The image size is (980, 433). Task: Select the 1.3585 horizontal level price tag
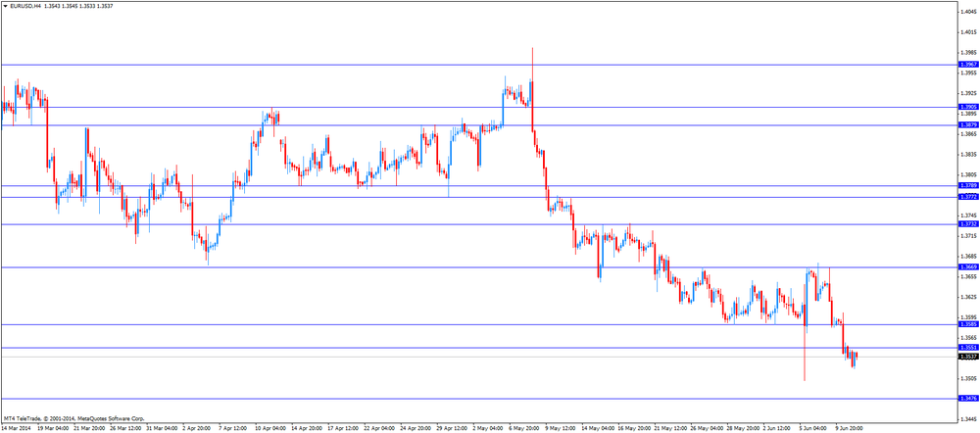tap(967, 324)
